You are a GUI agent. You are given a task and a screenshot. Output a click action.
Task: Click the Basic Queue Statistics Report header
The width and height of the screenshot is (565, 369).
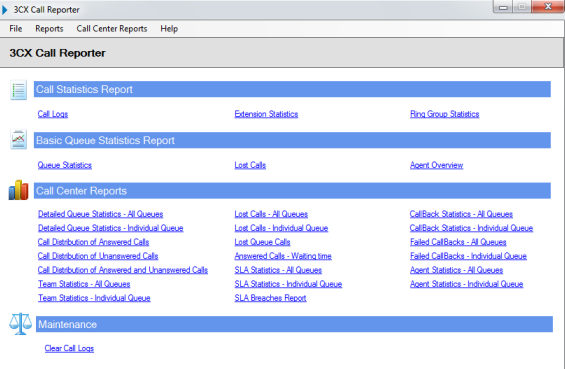[x=292, y=140]
